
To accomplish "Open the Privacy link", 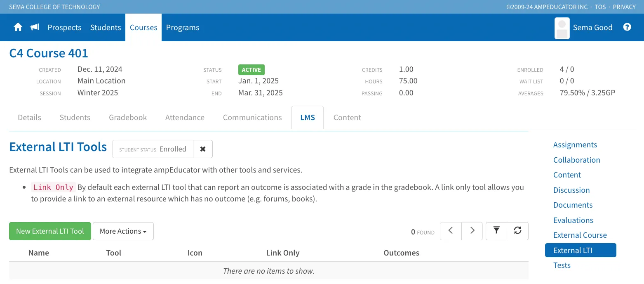I will pyautogui.click(x=624, y=7).
